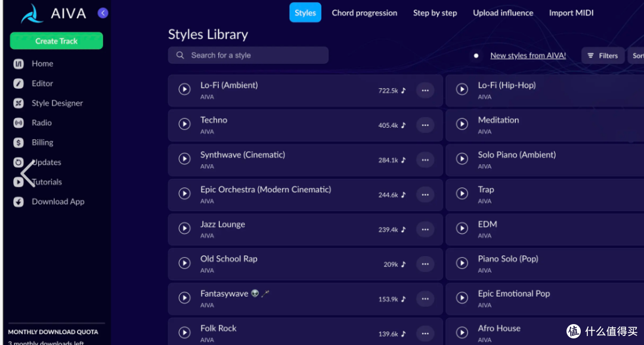Open Style Designer from sidebar
Screen dimensions: 644x345
pos(57,103)
